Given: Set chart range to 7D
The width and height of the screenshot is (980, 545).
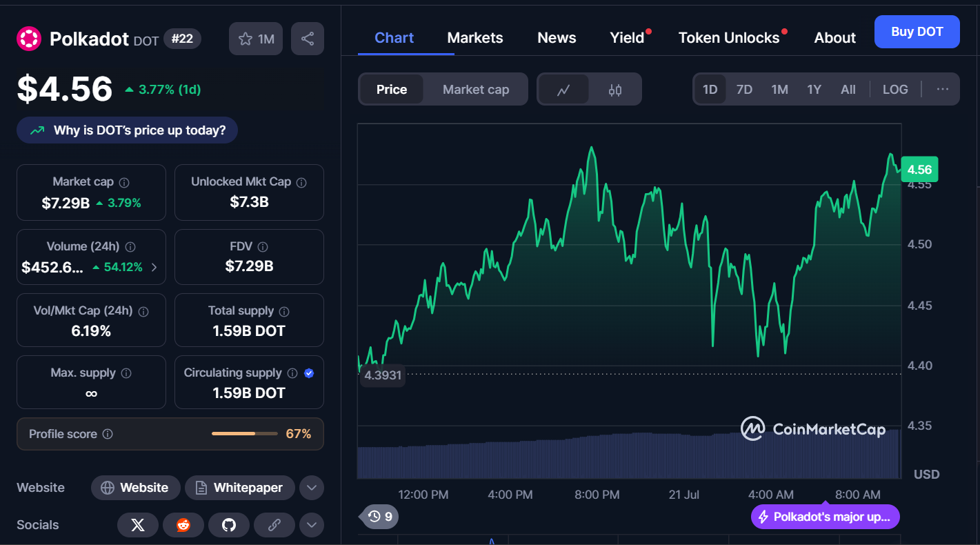Looking at the screenshot, I should pos(744,90).
